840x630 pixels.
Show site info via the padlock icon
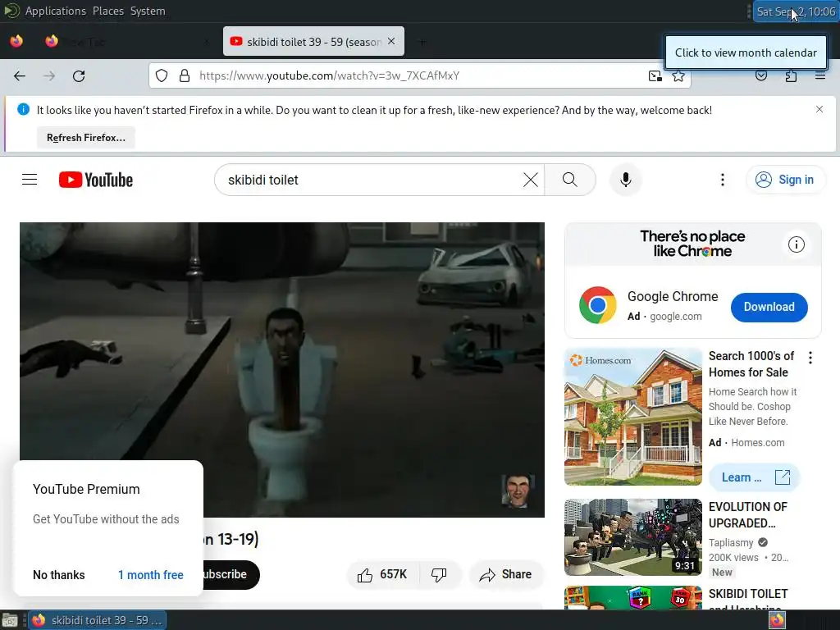(185, 75)
